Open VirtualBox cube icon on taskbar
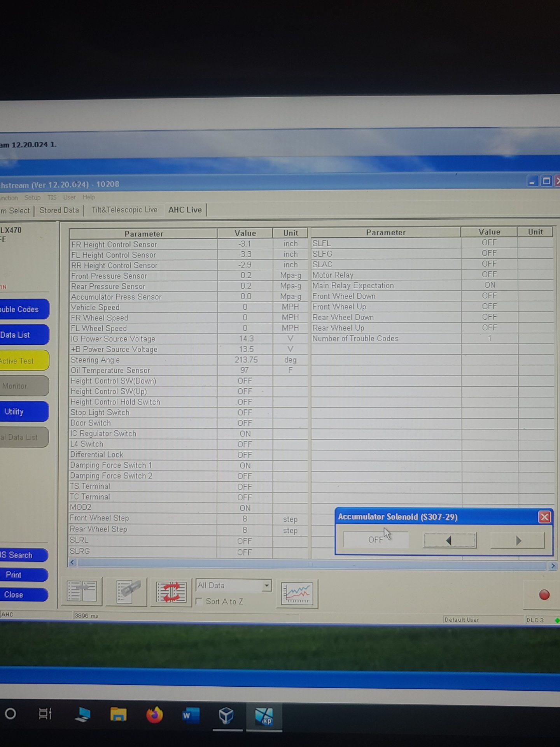The image size is (560, 747). (x=226, y=715)
